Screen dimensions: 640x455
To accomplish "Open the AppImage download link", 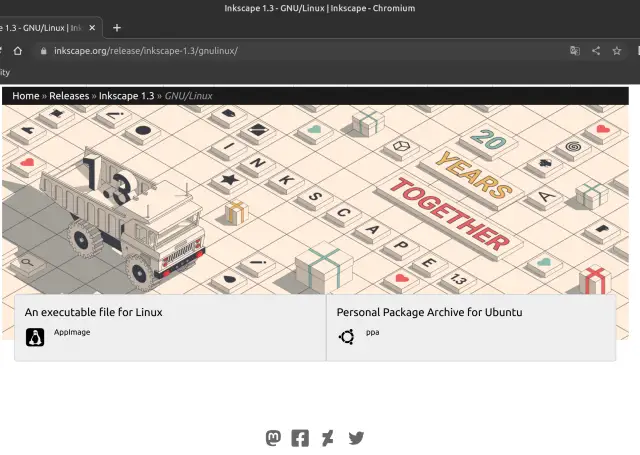I will click(x=72, y=332).
